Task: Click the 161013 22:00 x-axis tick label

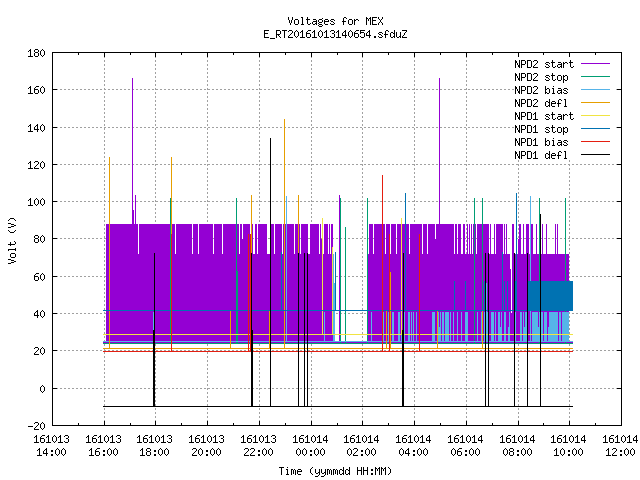Action: [259, 446]
